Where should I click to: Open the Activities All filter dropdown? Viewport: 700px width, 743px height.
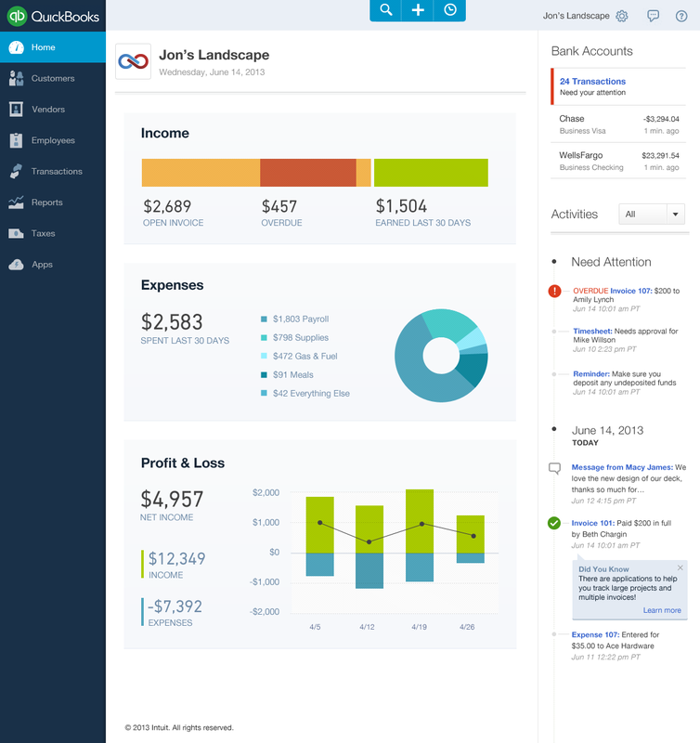(651, 215)
